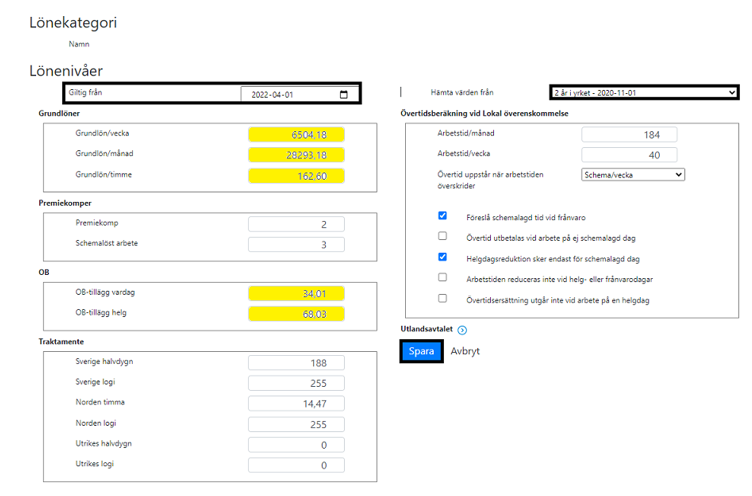Edit the Grundlön/timme value field
This screenshot has width=752, height=496.
click(296, 176)
